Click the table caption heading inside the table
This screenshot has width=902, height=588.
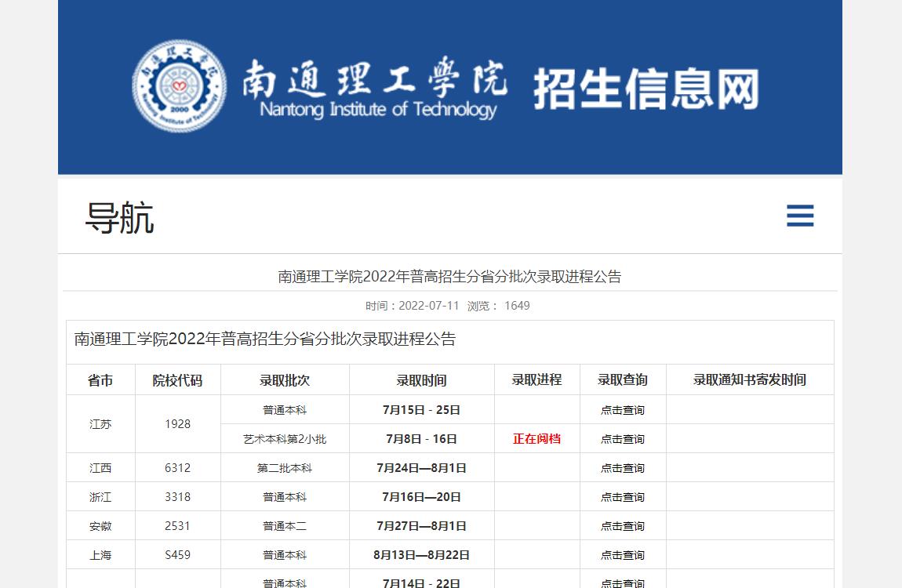click(x=265, y=339)
